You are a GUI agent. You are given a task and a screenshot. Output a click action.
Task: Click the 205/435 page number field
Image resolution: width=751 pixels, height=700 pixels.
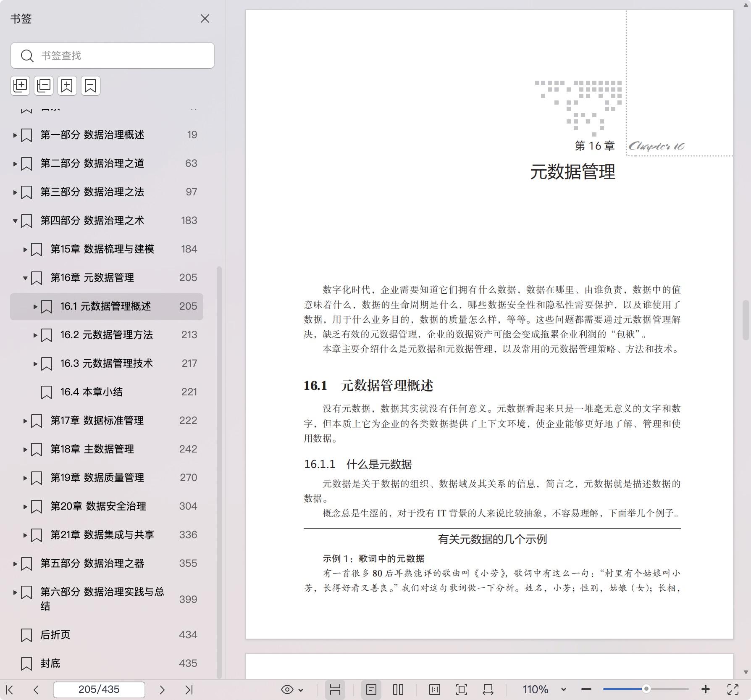click(99, 689)
